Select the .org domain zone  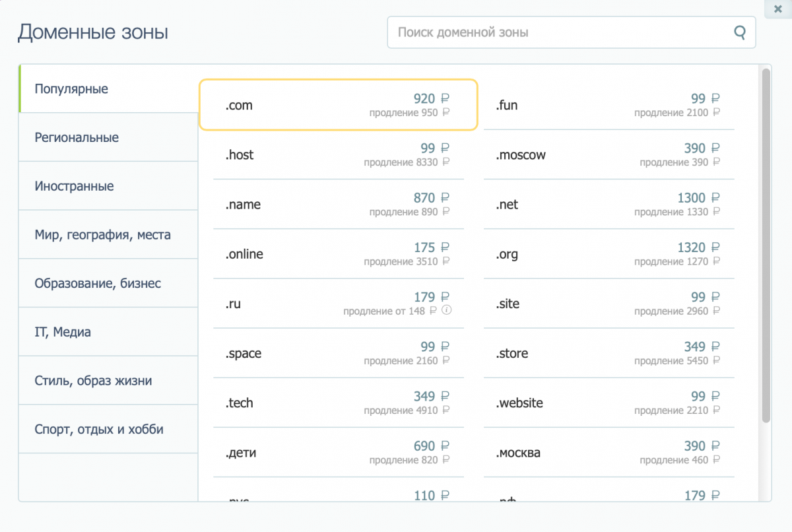[609, 254]
